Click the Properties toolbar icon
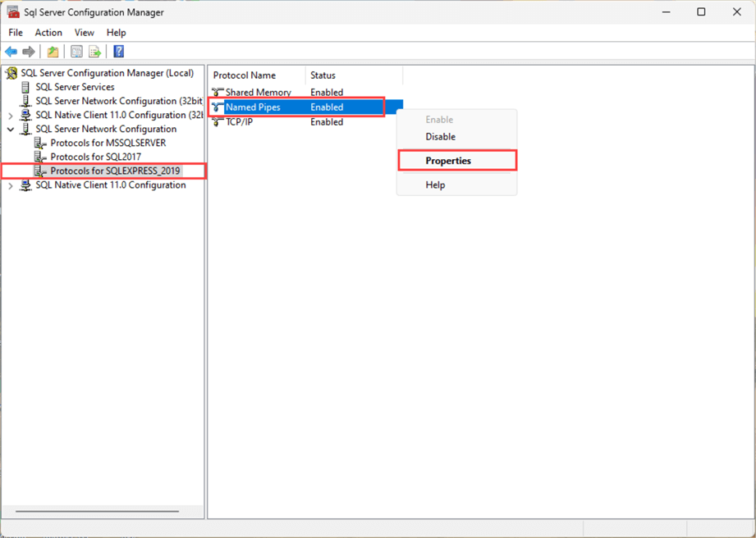The width and height of the screenshot is (756, 538). 76,52
